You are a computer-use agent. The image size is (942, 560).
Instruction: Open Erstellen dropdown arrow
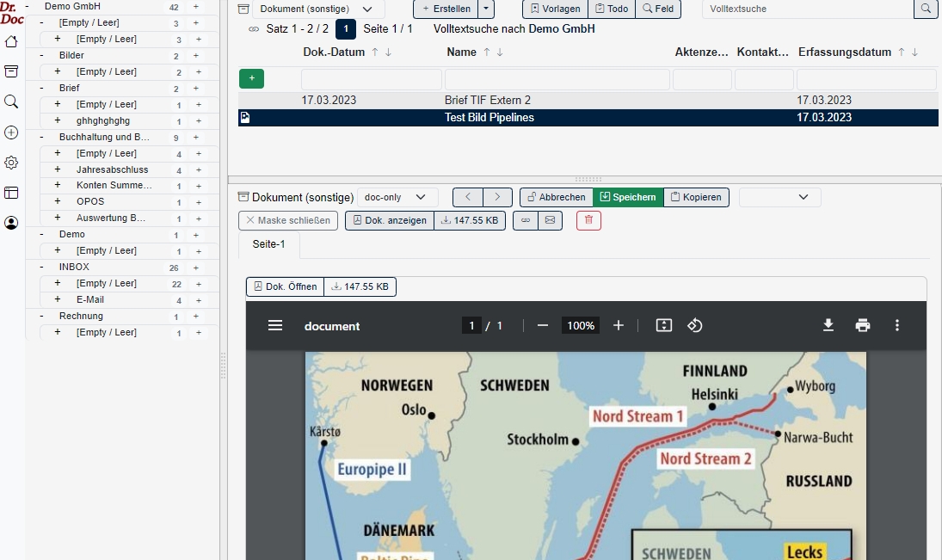486,9
